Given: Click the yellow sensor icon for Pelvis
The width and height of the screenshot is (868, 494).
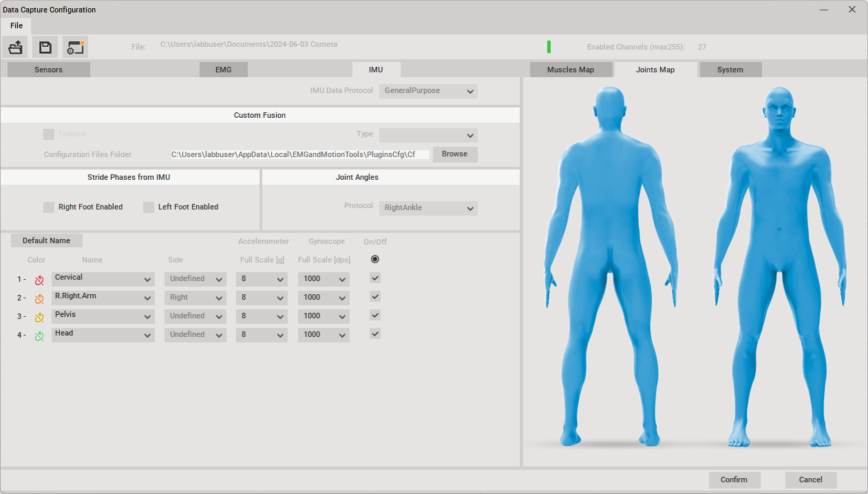Looking at the screenshot, I should [x=40, y=317].
